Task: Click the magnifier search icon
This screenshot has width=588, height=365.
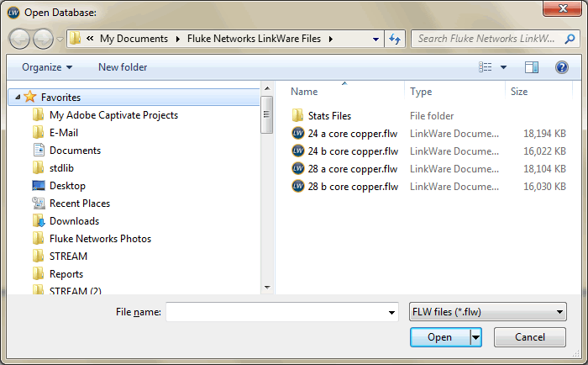Action: pos(570,39)
